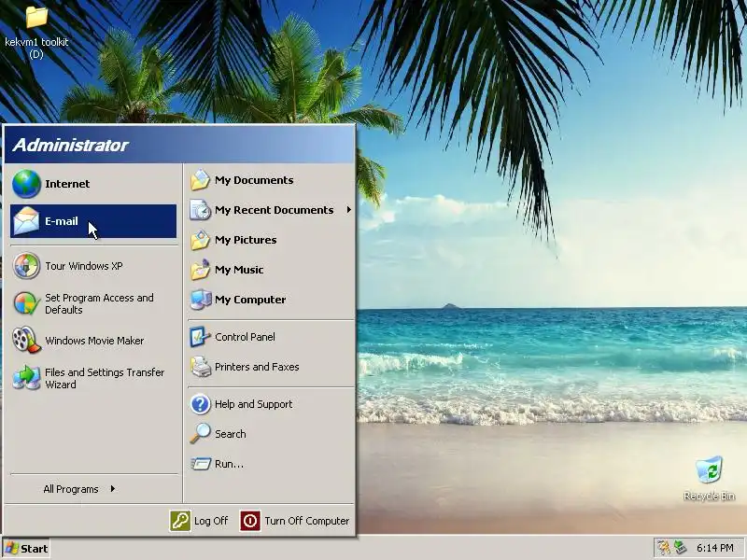The image size is (747, 560).
Task: Open Set Program Access and Defaults icon
Action: [26, 303]
